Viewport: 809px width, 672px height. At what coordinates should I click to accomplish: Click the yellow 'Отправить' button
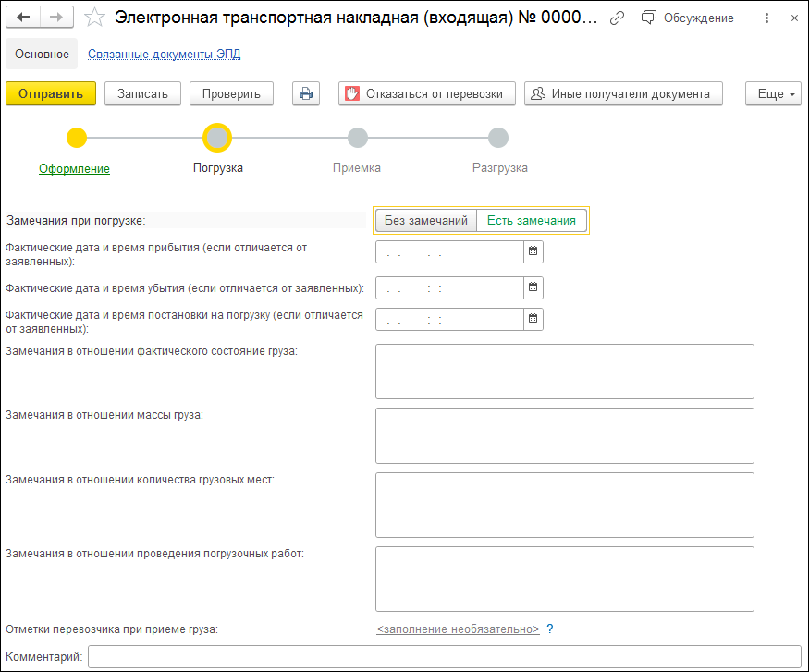pyautogui.click(x=51, y=93)
